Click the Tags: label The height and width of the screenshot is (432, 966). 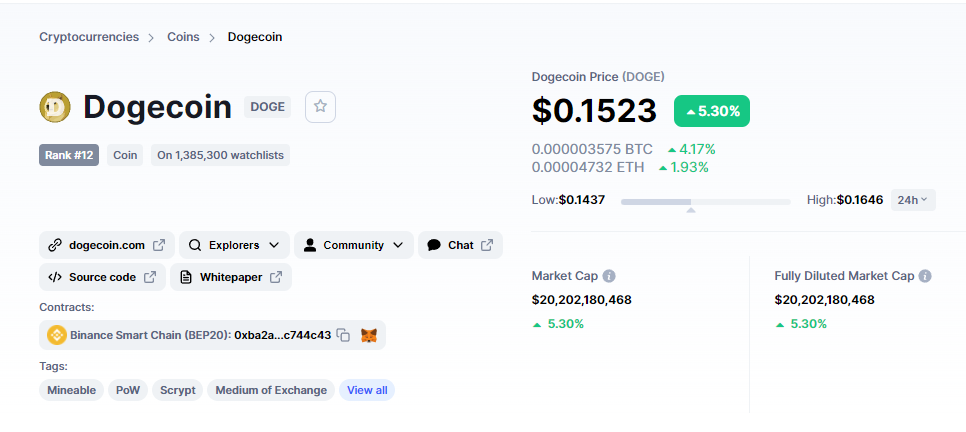click(53, 366)
